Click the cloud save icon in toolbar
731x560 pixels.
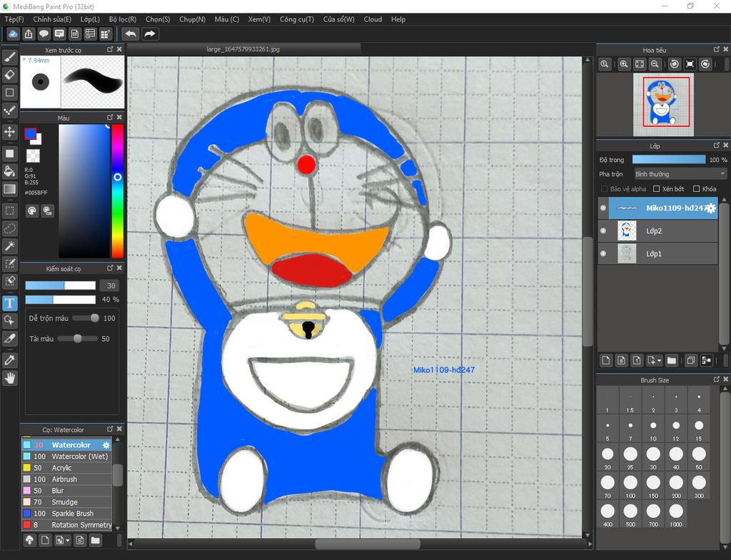[x=13, y=34]
